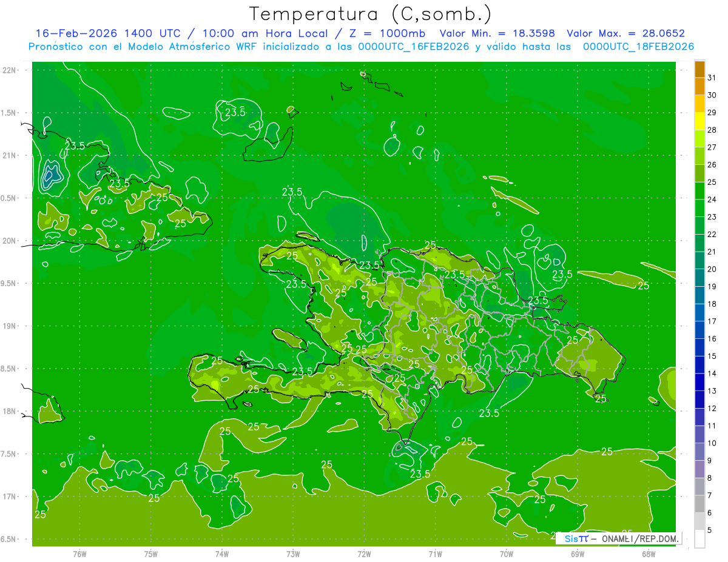Click the '18N' latitude axis label
This screenshot has height=562, width=728.
pyautogui.click(x=10, y=411)
